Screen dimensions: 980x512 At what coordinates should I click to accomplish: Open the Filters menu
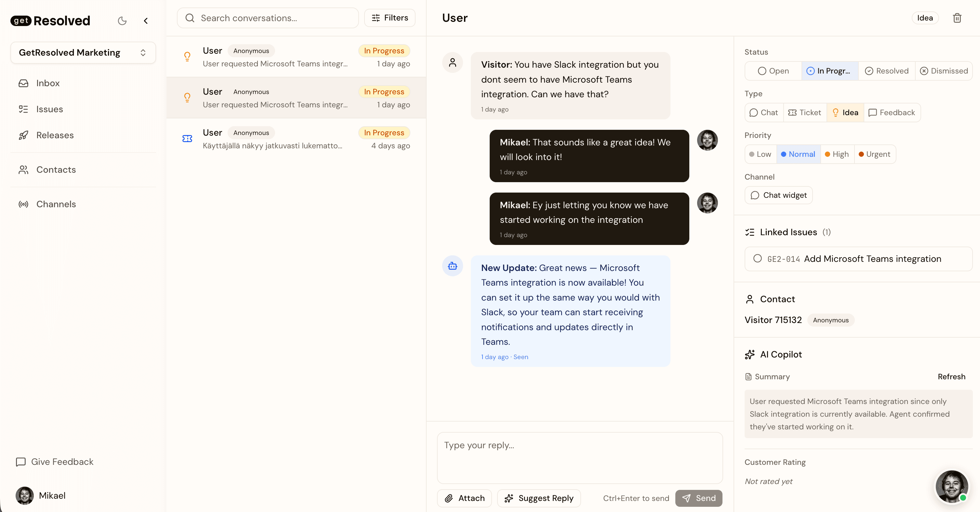(390, 18)
